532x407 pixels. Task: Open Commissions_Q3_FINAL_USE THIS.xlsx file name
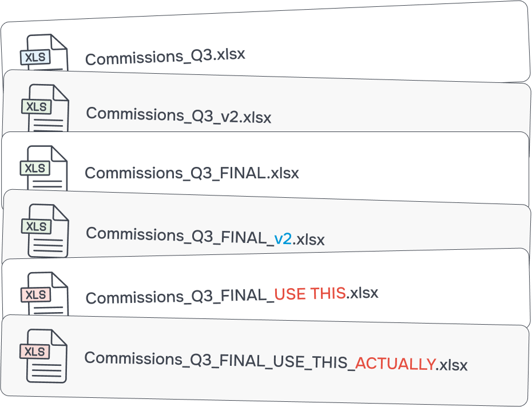coord(232,295)
